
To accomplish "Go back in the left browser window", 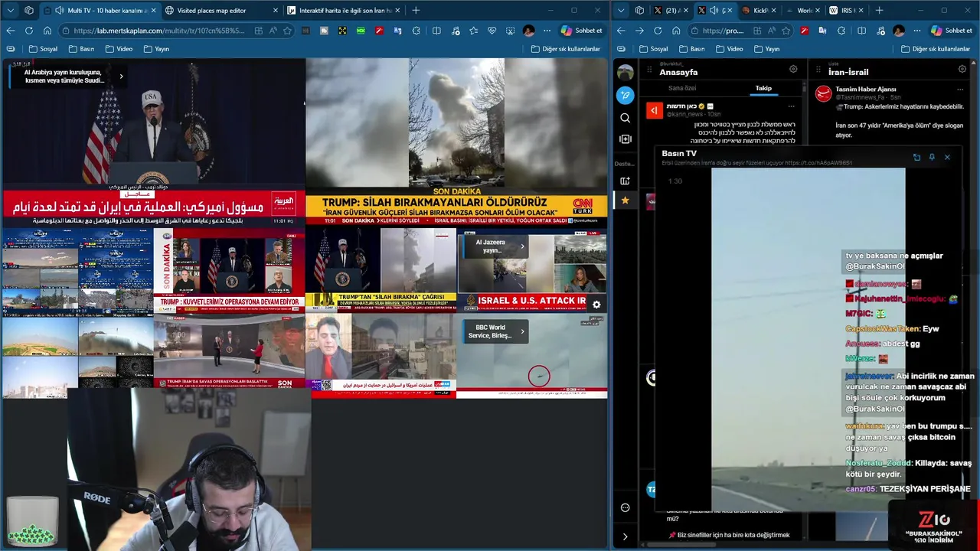I will click(x=10, y=31).
